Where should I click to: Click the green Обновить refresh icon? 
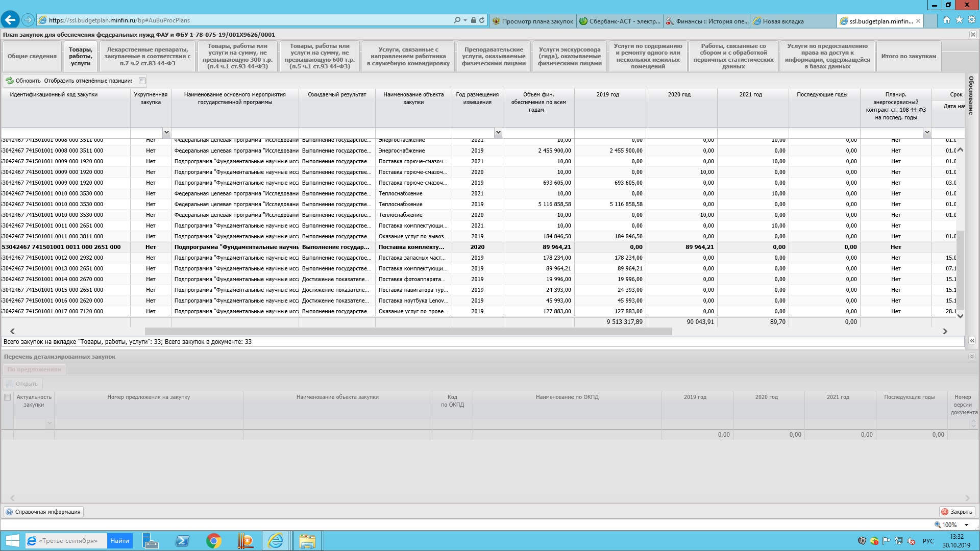tap(10, 81)
